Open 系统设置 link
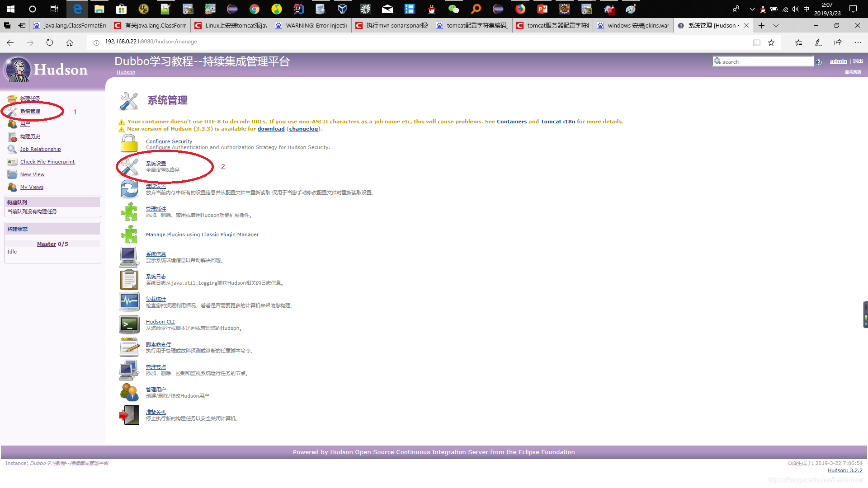 [x=156, y=164]
